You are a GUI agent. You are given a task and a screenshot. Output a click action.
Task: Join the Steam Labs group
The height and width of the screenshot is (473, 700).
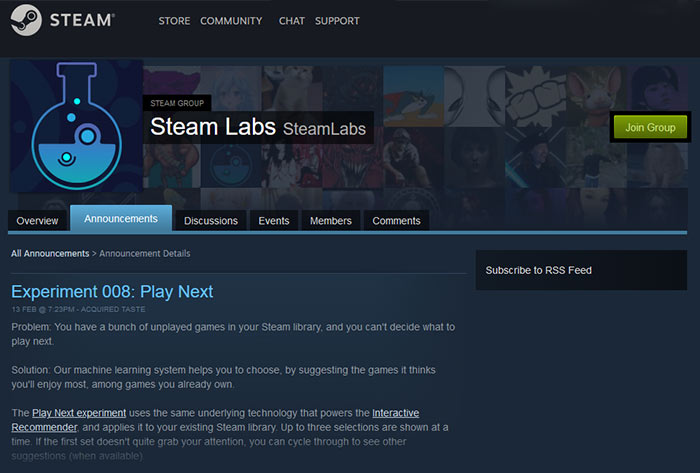pos(650,127)
